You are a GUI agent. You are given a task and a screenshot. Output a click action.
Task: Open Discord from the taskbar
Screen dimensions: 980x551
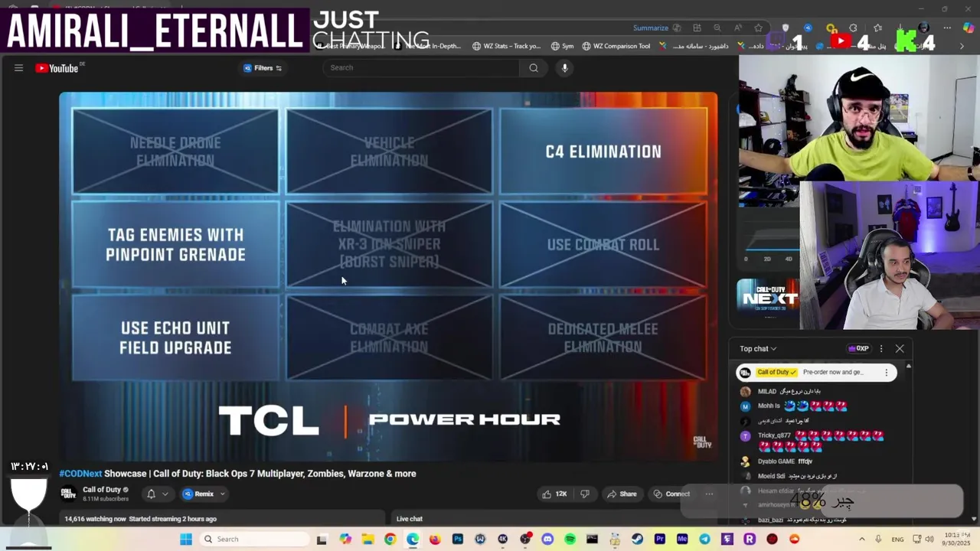(x=547, y=539)
